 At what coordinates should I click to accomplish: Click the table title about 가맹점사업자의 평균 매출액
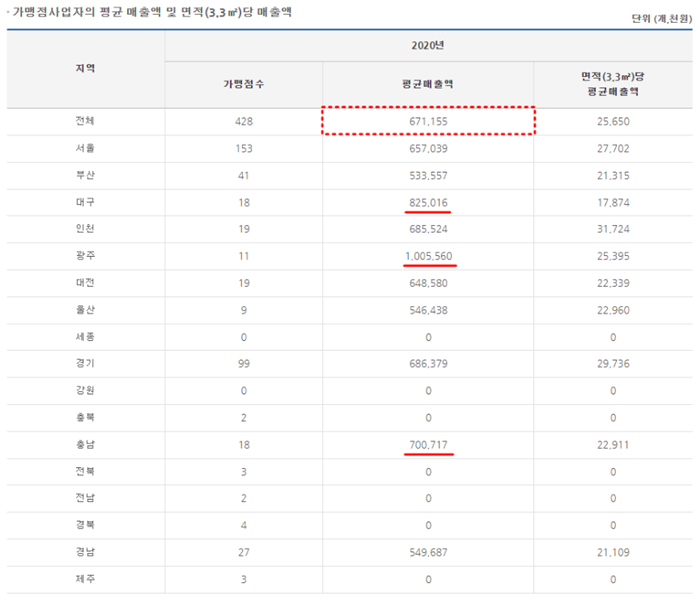pos(152,12)
